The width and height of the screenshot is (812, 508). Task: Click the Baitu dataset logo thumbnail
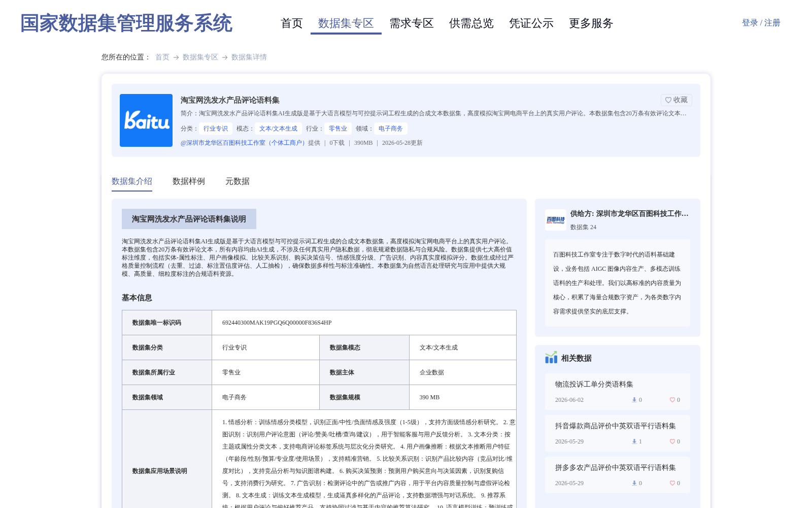(x=146, y=120)
